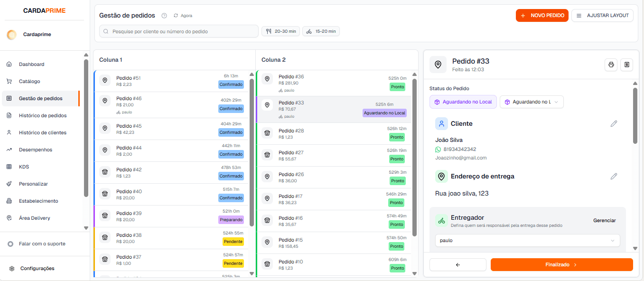Click the printer icon for Pedido #33

(x=611, y=65)
